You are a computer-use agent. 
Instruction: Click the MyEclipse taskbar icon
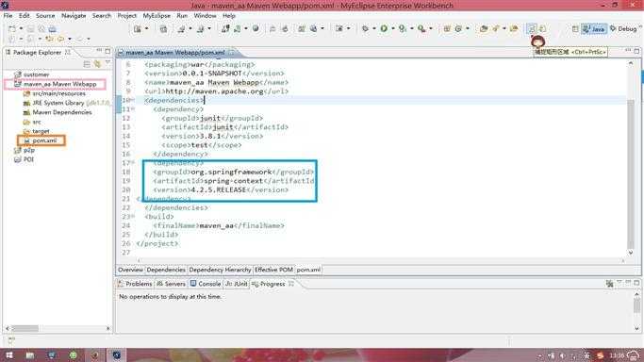[117, 355]
